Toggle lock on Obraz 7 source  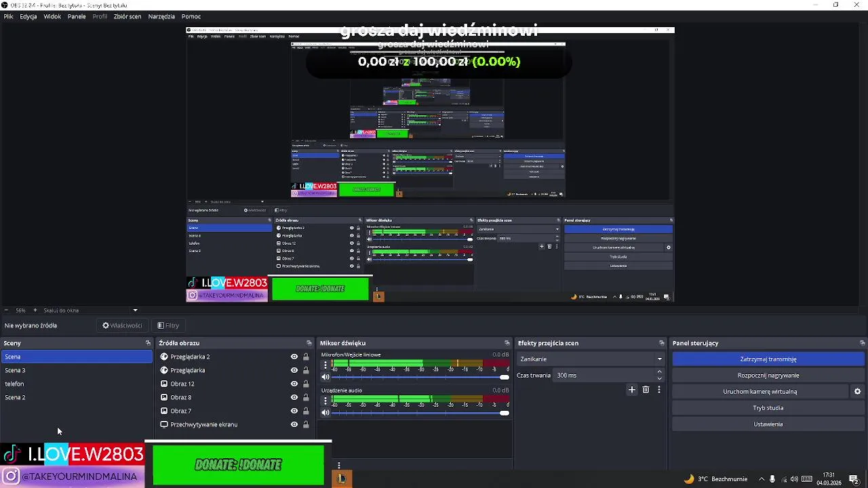tap(306, 411)
